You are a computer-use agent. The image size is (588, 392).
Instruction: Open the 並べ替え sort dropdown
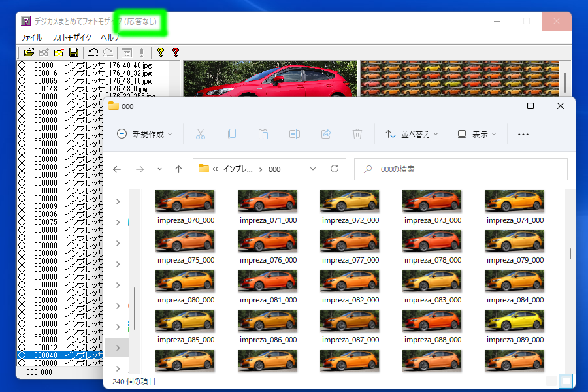tap(412, 134)
